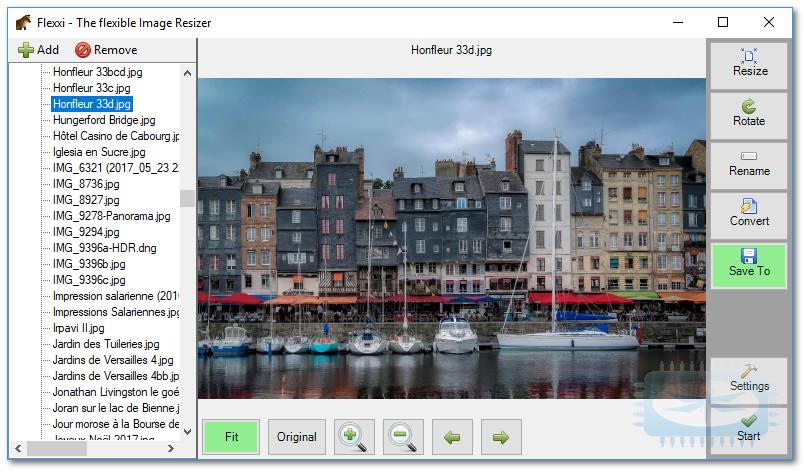Go to the previous image with the left arrow

pyautogui.click(x=452, y=437)
